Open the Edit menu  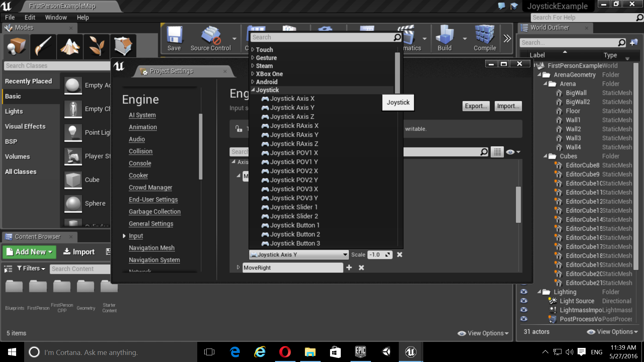[30, 17]
